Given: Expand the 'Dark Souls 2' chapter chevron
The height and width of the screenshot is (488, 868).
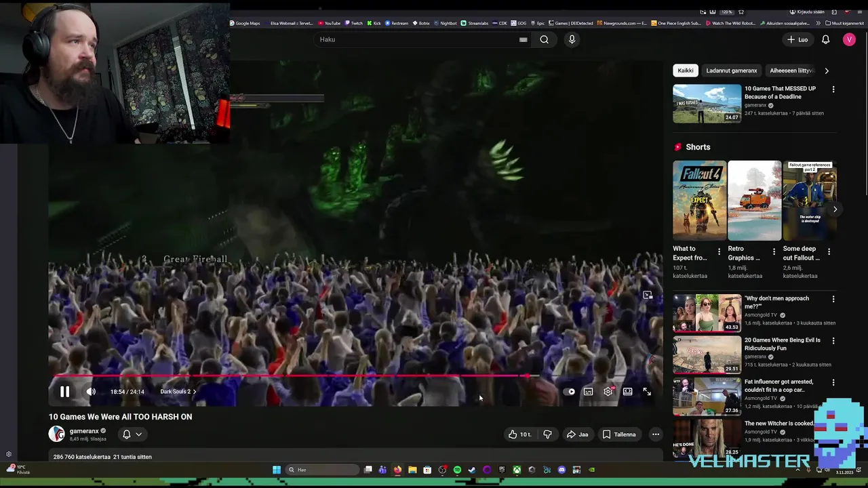Looking at the screenshot, I should [x=195, y=392].
